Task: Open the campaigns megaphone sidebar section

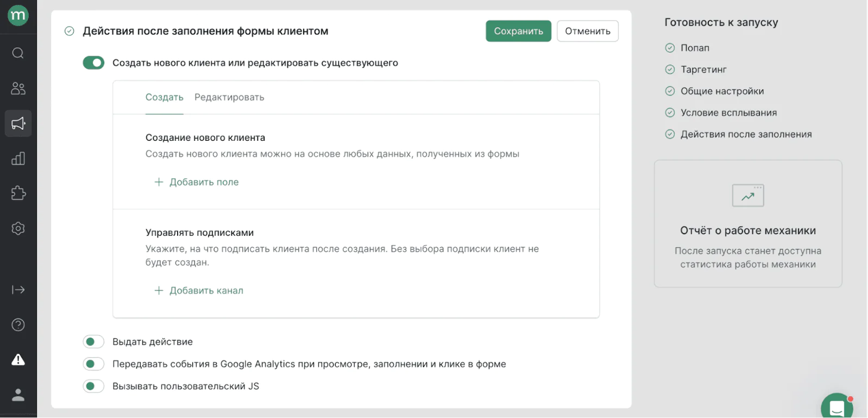Action: coord(18,123)
